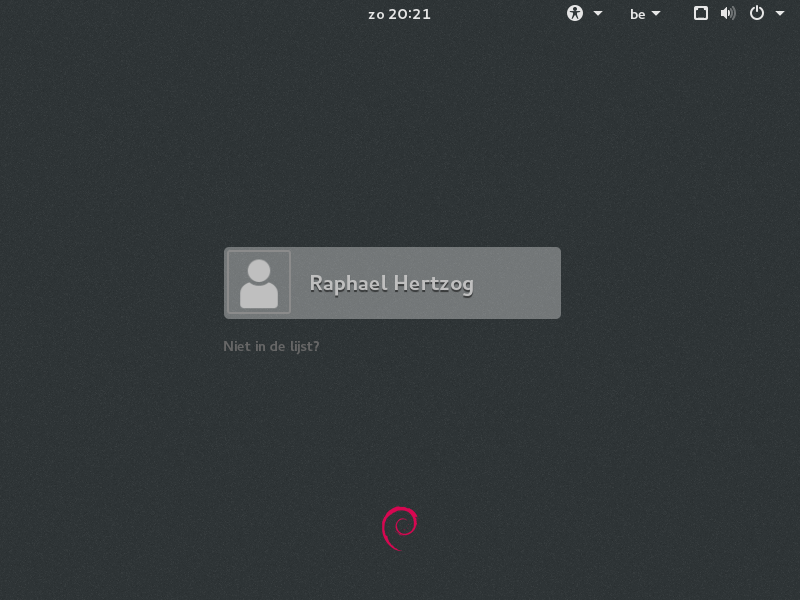Screen dimensions: 800x600
Task: Expand the system menu arrow beside power
Action: click(x=780, y=14)
